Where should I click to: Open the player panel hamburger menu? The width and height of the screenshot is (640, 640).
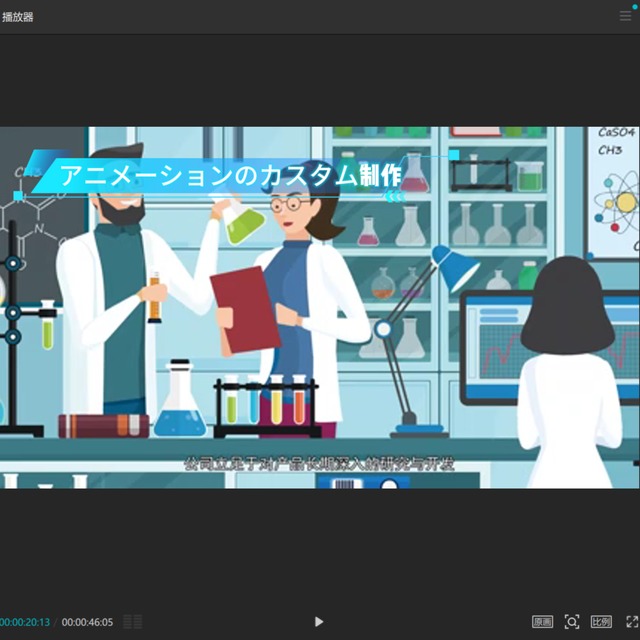626,16
